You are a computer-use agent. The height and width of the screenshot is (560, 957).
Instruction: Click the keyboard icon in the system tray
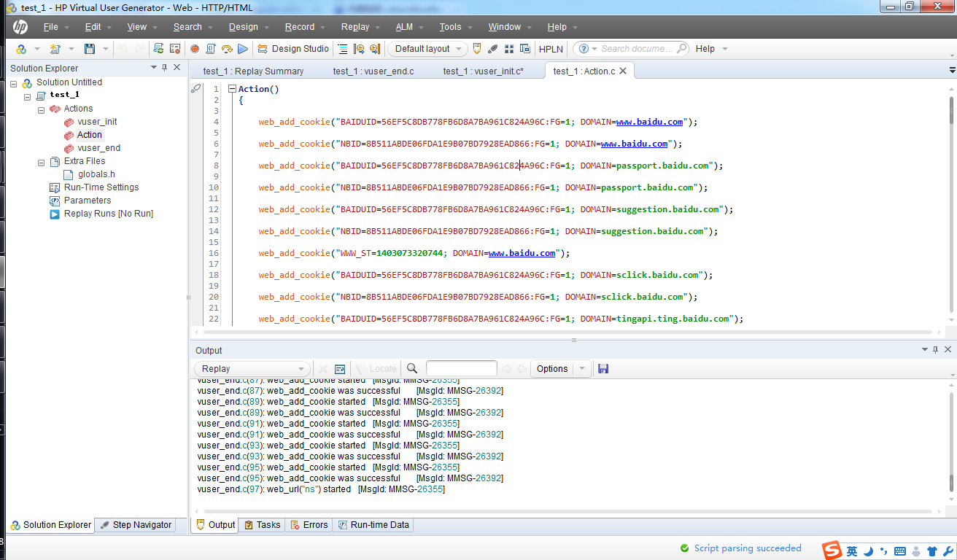900,551
